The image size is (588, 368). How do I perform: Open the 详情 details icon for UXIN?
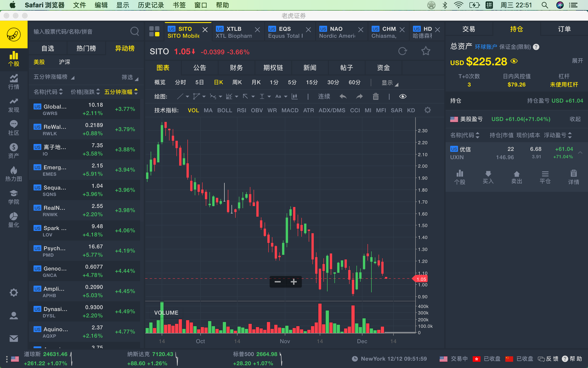[x=574, y=177]
